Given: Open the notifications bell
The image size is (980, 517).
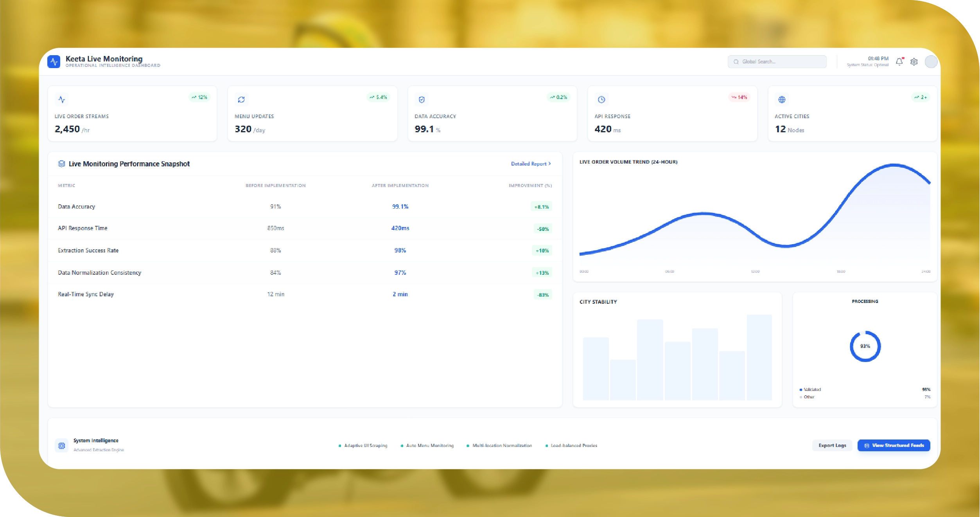Looking at the screenshot, I should point(899,61).
